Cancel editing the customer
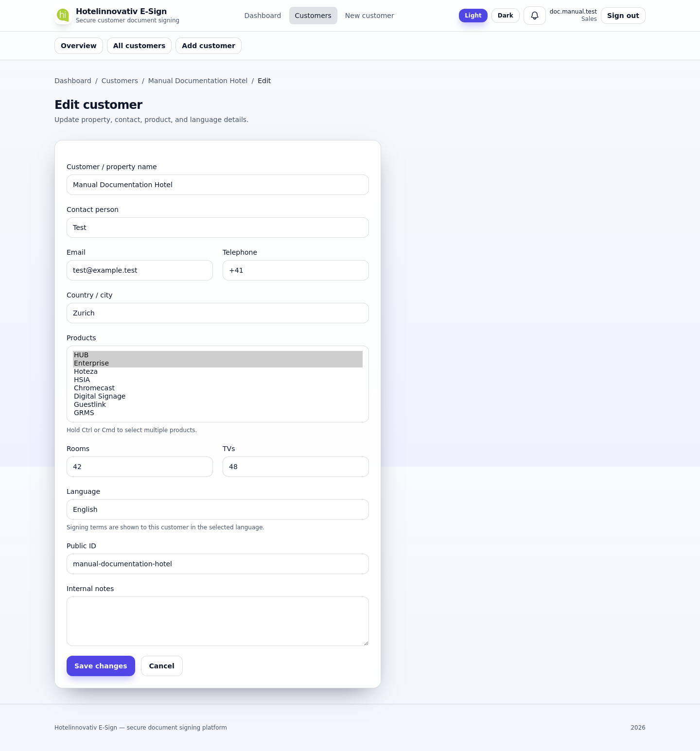Screen dimensions: 700x751 (x=161, y=666)
